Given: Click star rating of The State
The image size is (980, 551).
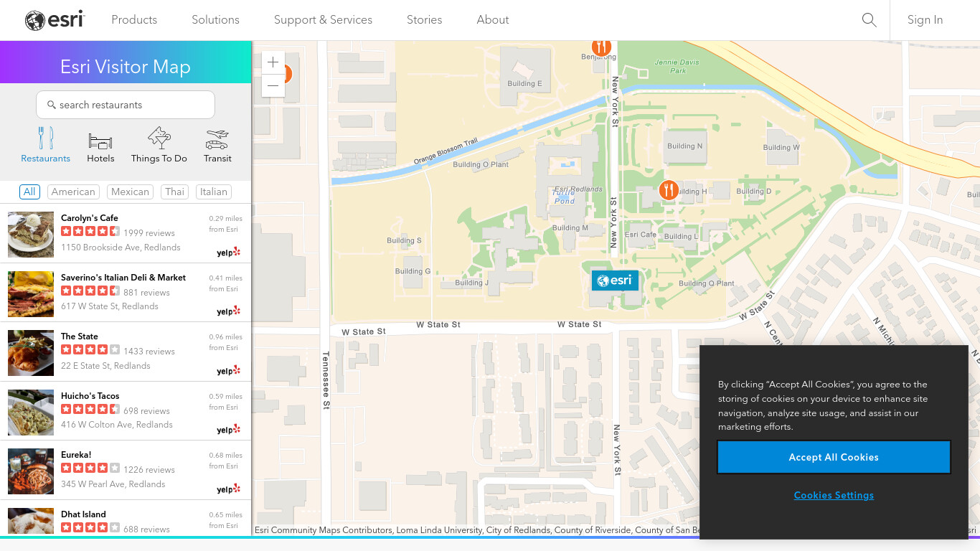Looking at the screenshot, I should point(90,349).
